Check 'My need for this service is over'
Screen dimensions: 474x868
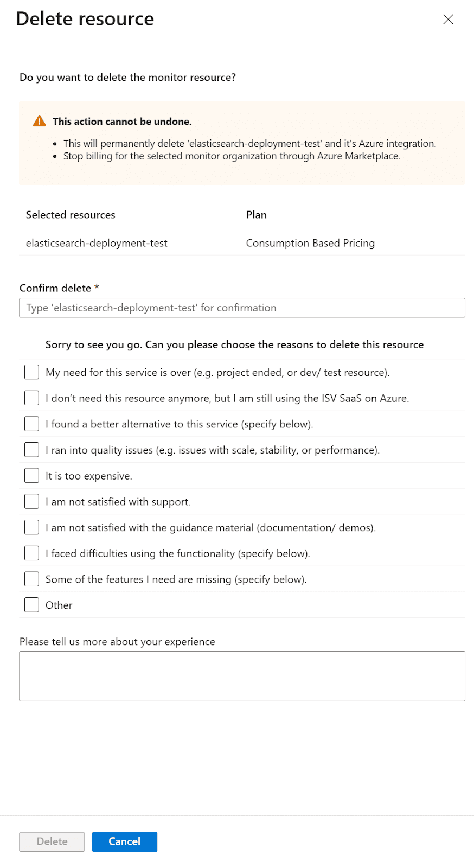click(x=31, y=372)
